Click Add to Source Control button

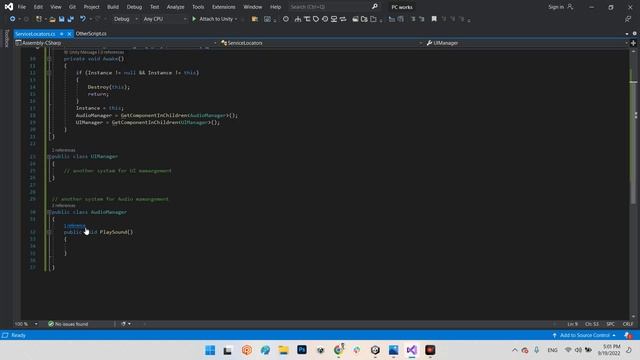click(584, 335)
